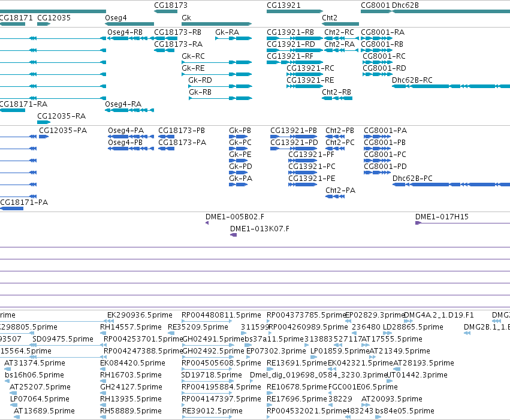Viewport: 510px width, 420px height.
Task: Open the Cht2 gene label
Action: pyautogui.click(x=330, y=18)
